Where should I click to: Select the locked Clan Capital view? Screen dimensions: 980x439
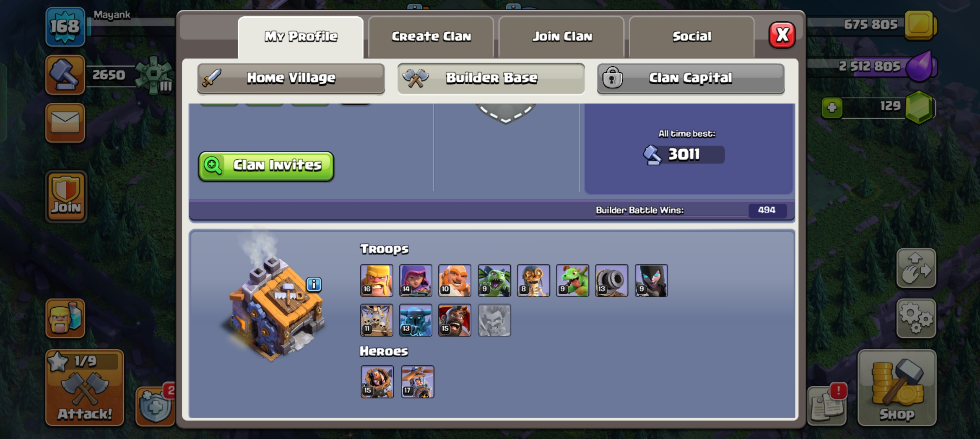click(690, 78)
